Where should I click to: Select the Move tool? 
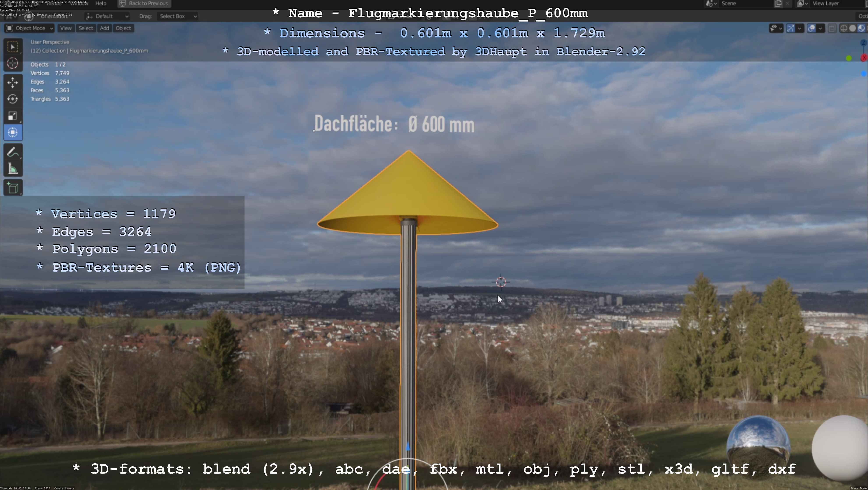point(13,83)
